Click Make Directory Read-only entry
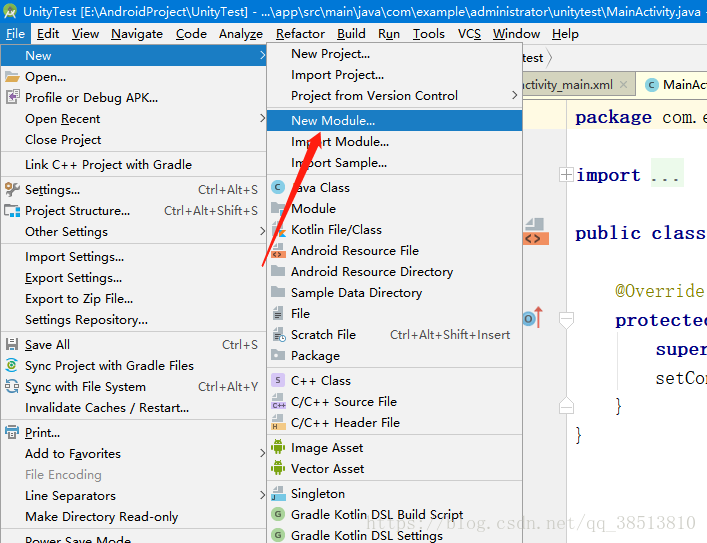Image resolution: width=707 pixels, height=543 pixels. (133, 516)
